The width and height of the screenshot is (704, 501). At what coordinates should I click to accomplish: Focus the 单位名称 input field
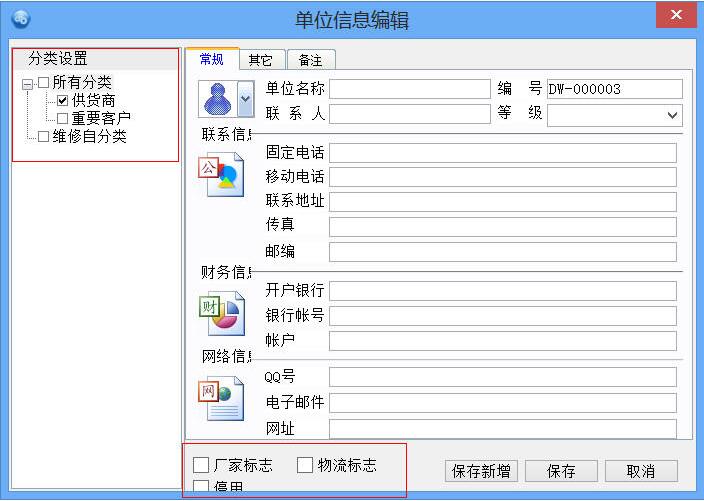coord(410,89)
